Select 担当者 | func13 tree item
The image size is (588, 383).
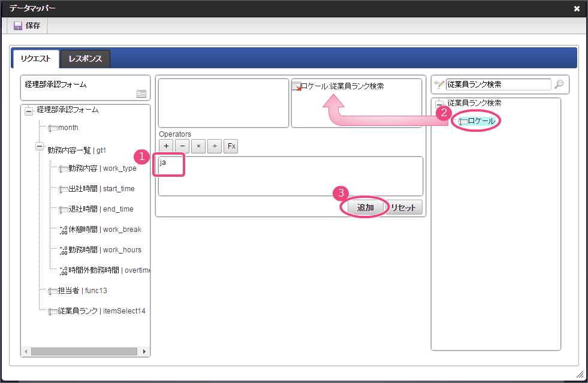(83, 291)
